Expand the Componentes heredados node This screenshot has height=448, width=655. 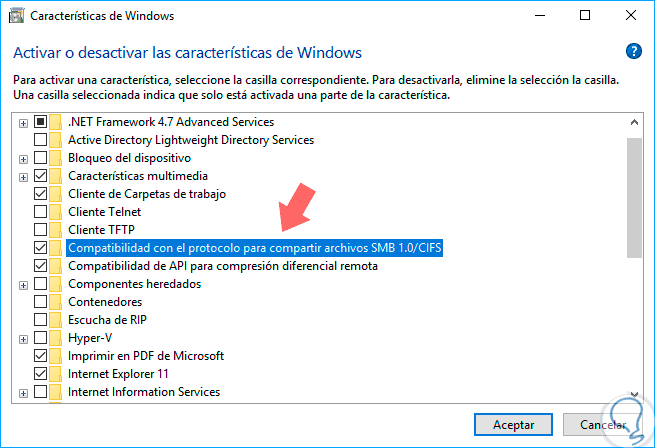click(23, 284)
